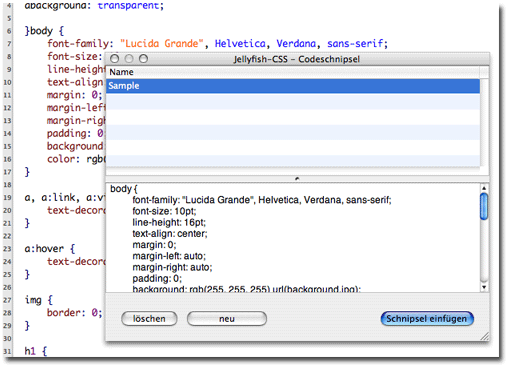The image size is (510, 365).
Task: Click 'padding: 0;' in snippet preview
Action: click(x=157, y=278)
